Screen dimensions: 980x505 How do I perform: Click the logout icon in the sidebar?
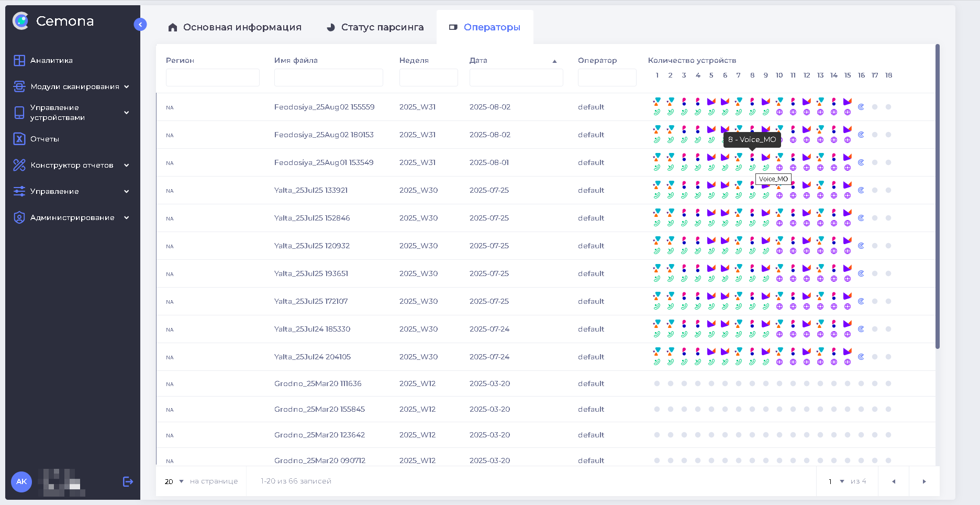(128, 481)
